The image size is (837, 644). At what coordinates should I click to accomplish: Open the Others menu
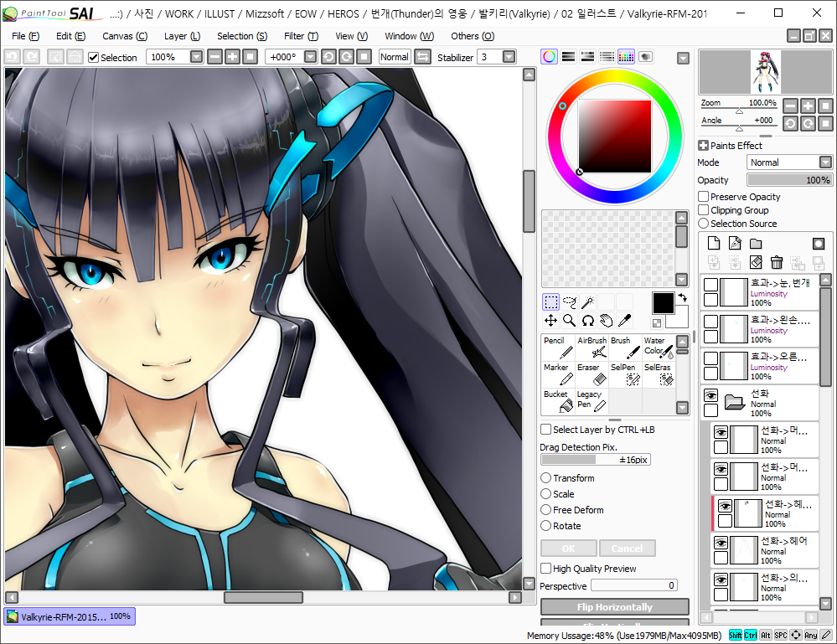point(473,36)
